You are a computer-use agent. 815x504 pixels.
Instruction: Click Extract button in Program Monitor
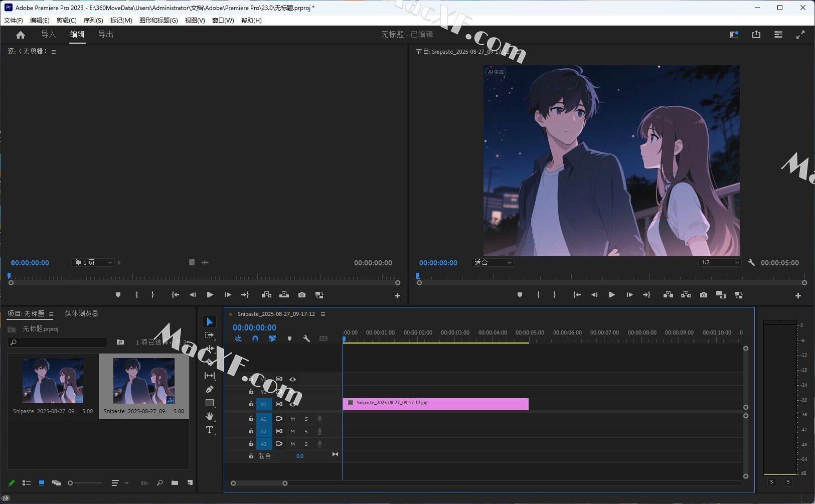click(686, 295)
